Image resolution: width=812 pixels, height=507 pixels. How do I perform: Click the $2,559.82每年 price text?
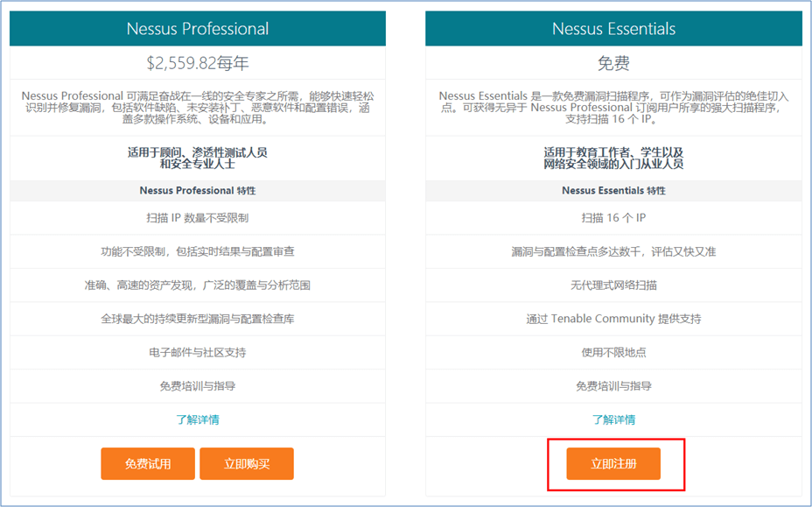tap(197, 63)
